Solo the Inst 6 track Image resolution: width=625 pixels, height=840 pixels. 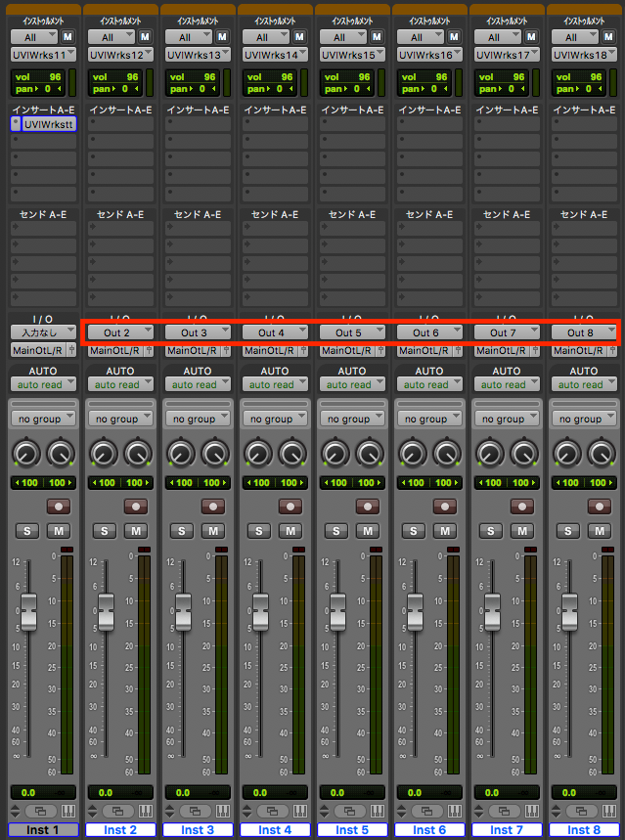pos(413,531)
